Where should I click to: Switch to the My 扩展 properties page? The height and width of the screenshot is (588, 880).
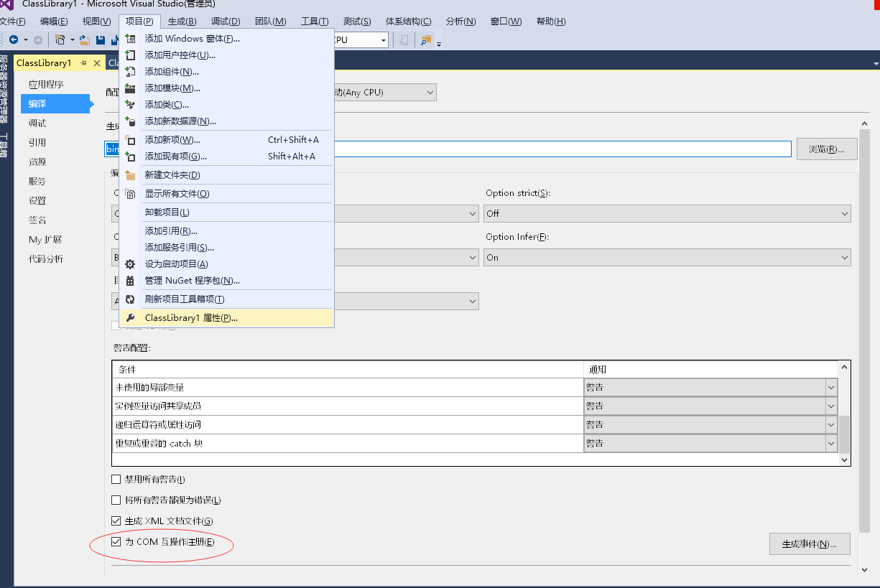click(45, 239)
